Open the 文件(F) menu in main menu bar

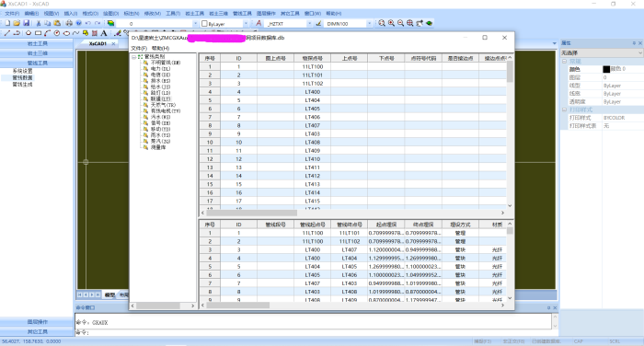[x=12, y=14]
